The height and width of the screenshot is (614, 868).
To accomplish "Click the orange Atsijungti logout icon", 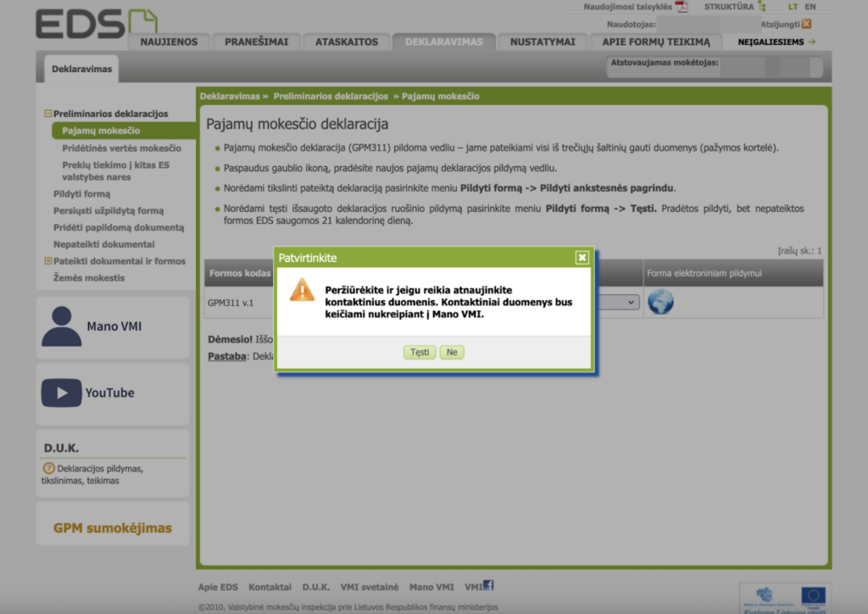I will pyautogui.click(x=806, y=24).
